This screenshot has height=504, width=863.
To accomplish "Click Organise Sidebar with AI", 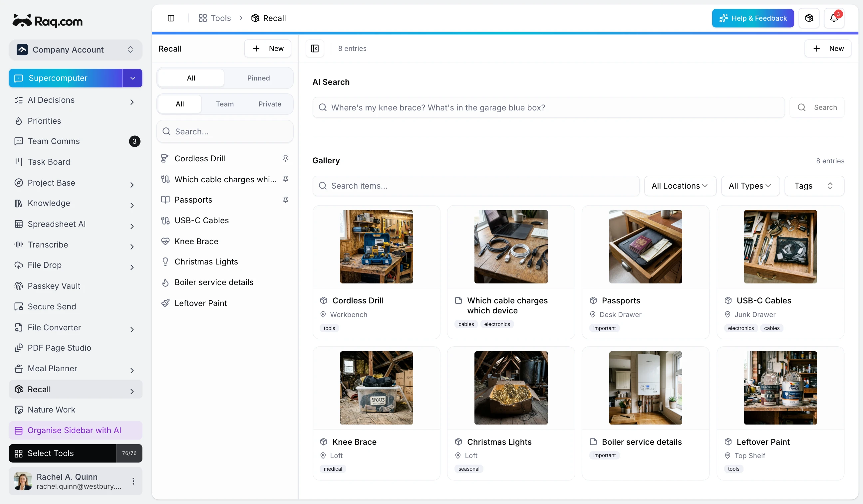I will (x=75, y=430).
